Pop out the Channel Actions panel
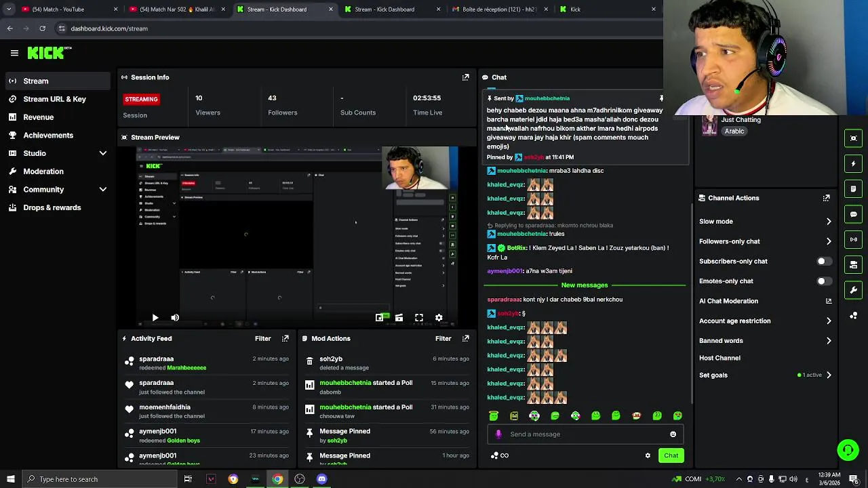 (x=826, y=198)
